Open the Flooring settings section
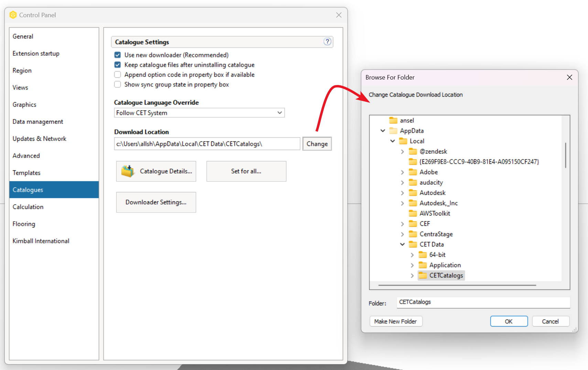The width and height of the screenshot is (588, 370). tap(24, 224)
